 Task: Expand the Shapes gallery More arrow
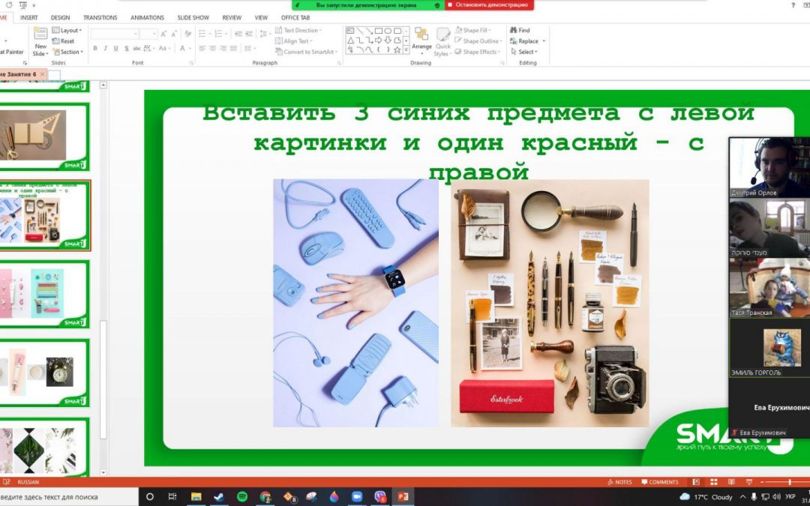point(406,50)
